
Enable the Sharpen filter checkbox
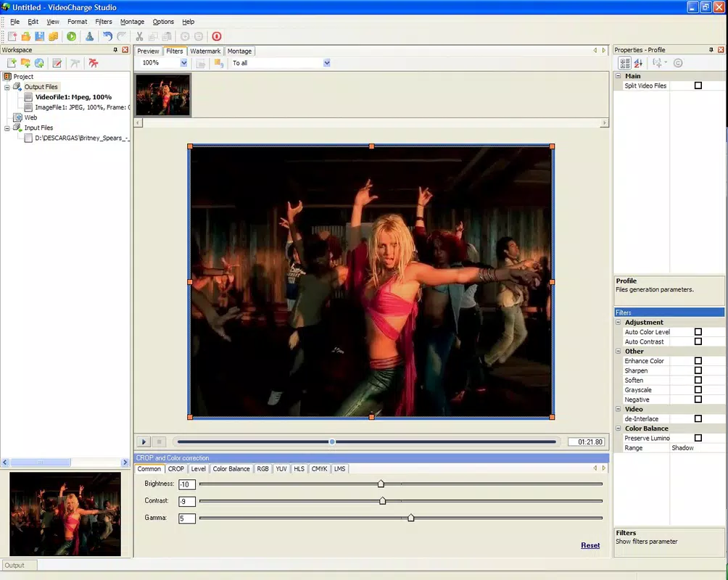(x=698, y=370)
